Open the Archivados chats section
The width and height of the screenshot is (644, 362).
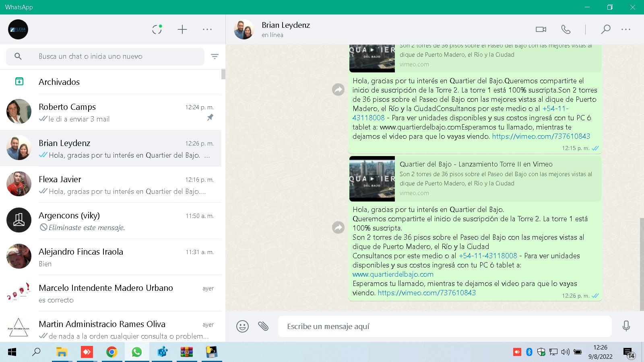pos(111,82)
